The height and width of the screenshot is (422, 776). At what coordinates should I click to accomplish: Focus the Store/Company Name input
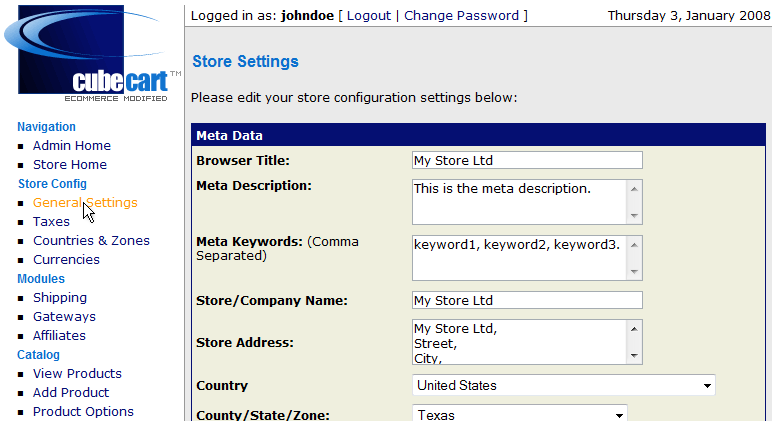pos(527,300)
